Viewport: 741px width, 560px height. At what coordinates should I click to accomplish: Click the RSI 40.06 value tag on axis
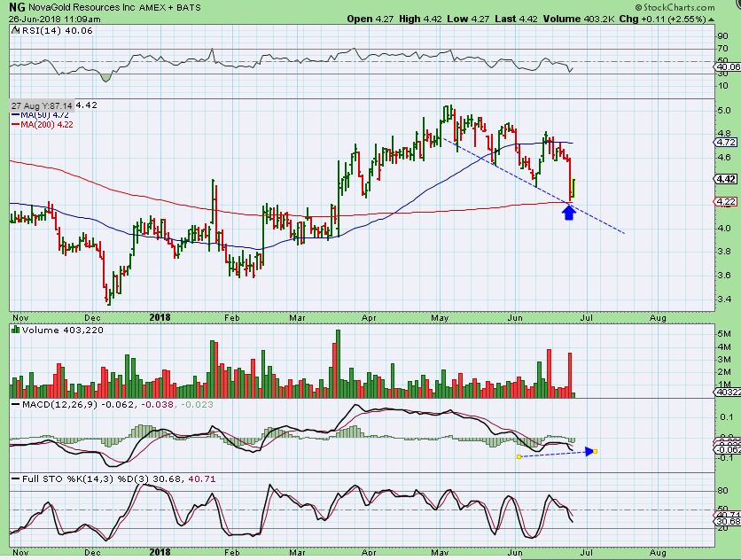[727, 66]
